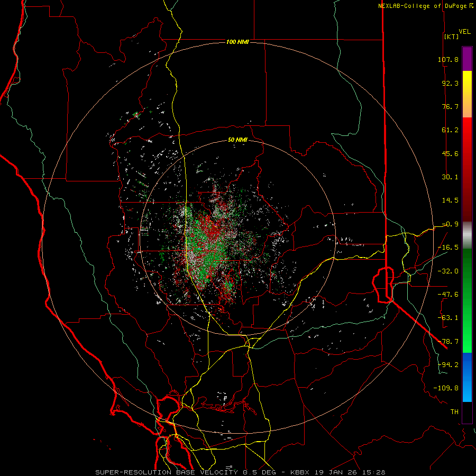Click the TH label on the legend
The height and width of the screenshot is (476, 476).
pyautogui.click(x=454, y=411)
